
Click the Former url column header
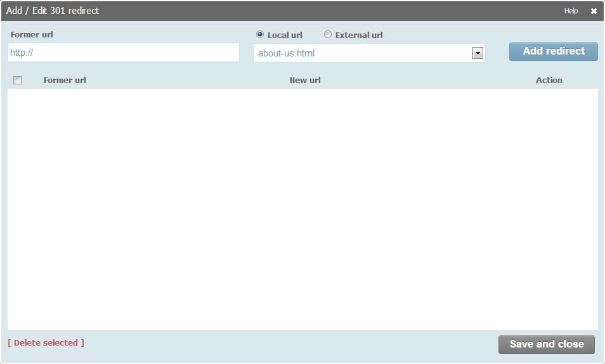pyautogui.click(x=65, y=80)
